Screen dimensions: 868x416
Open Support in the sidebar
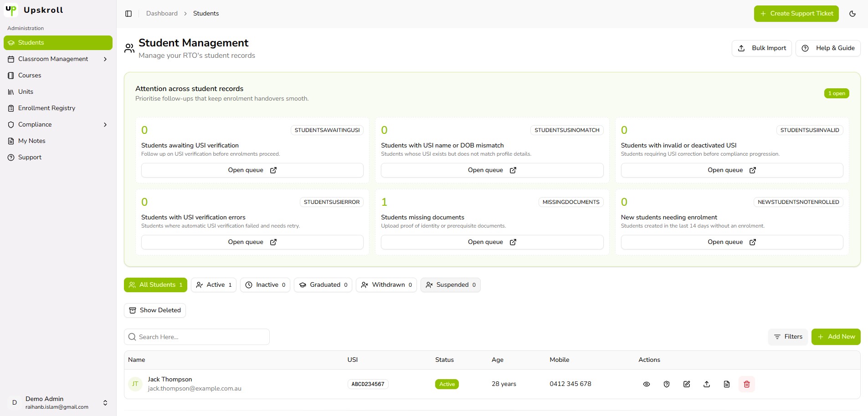pyautogui.click(x=58, y=157)
